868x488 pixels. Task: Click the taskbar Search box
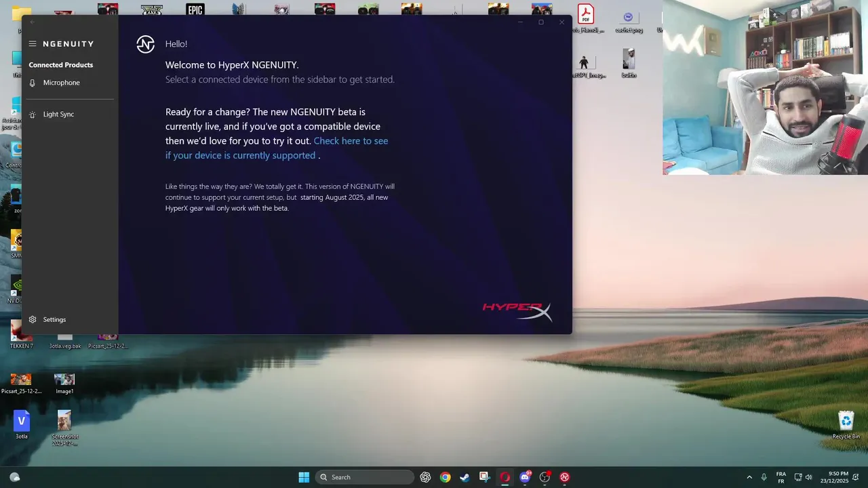click(365, 477)
